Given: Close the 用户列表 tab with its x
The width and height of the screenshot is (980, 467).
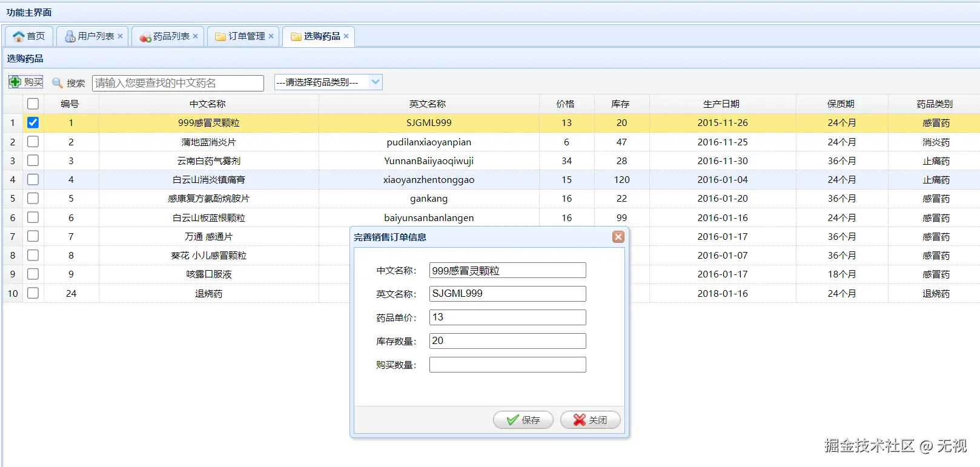Looking at the screenshot, I should pyautogui.click(x=121, y=36).
